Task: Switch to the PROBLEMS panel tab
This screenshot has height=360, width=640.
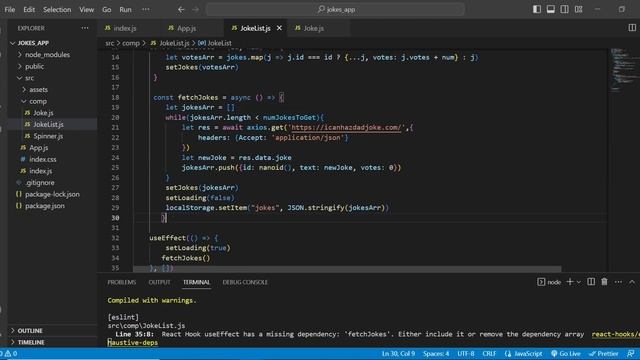Action: (x=122, y=282)
